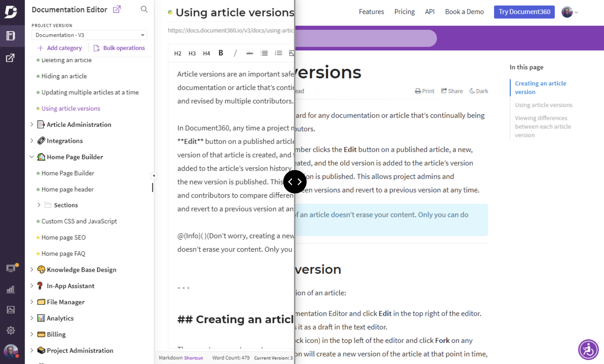604x364 pixels.
Task: Open the Home page FAQ article
Action: [63, 253]
